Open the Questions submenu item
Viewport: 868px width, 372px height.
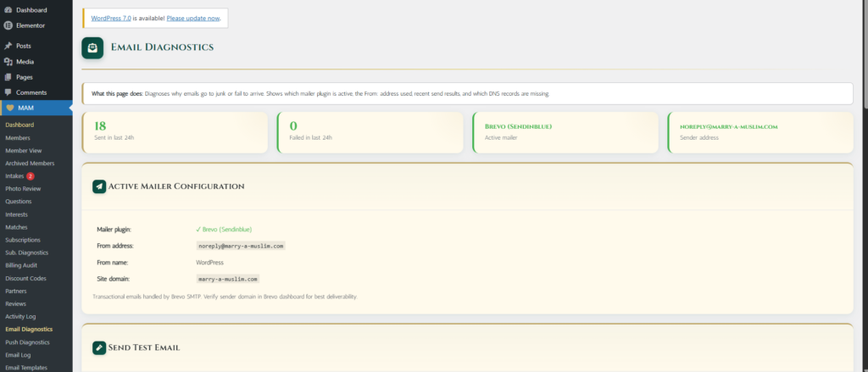coord(19,202)
